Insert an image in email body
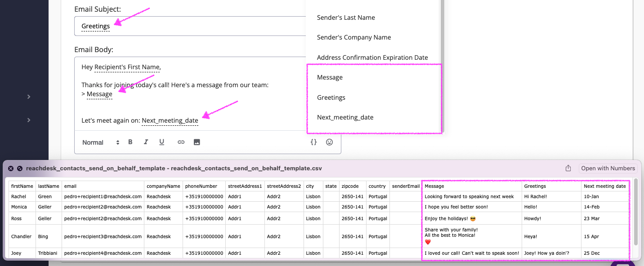 pos(197,142)
